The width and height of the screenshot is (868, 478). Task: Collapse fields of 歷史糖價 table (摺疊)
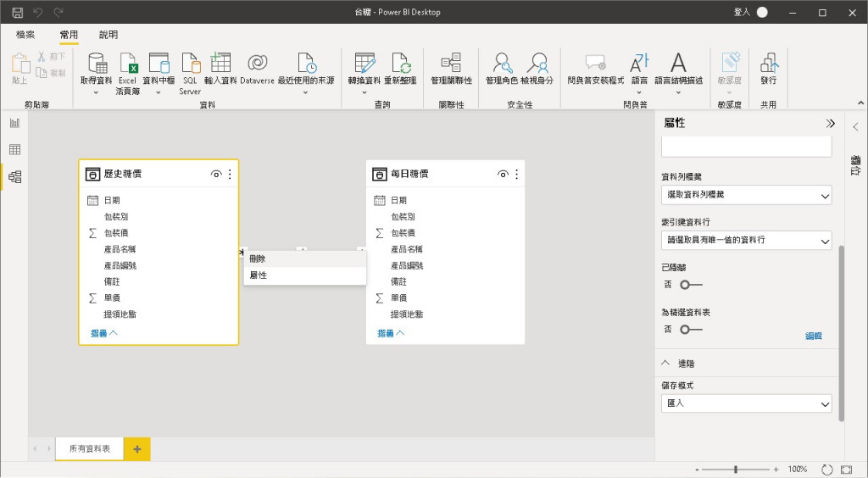[x=104, y=333]
